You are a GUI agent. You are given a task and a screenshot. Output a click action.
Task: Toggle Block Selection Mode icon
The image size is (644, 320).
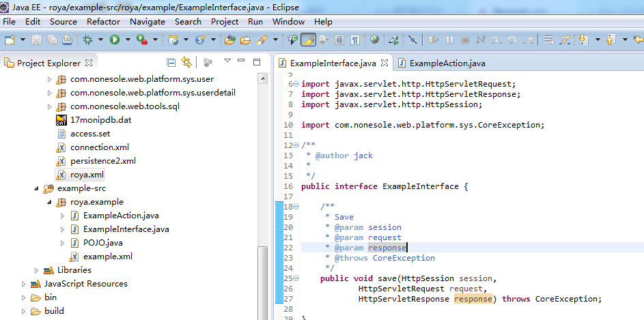click(339, 40)
